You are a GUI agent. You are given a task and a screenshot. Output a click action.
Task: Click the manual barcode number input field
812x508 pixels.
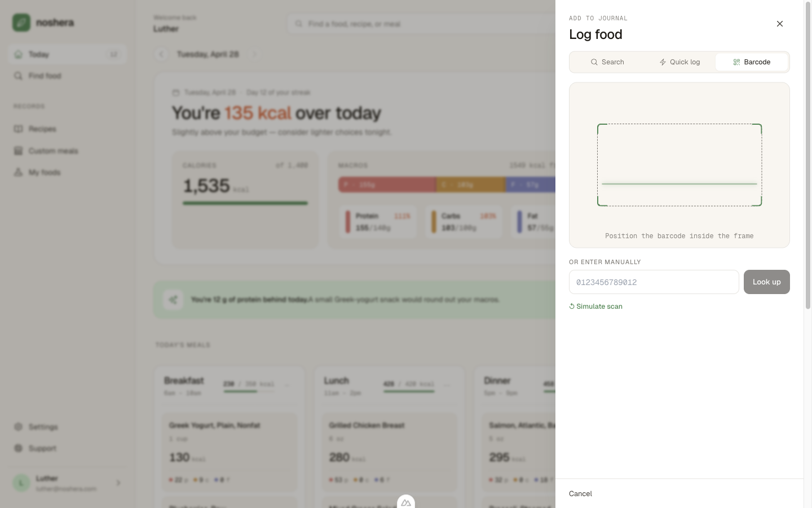coord(654,282)
